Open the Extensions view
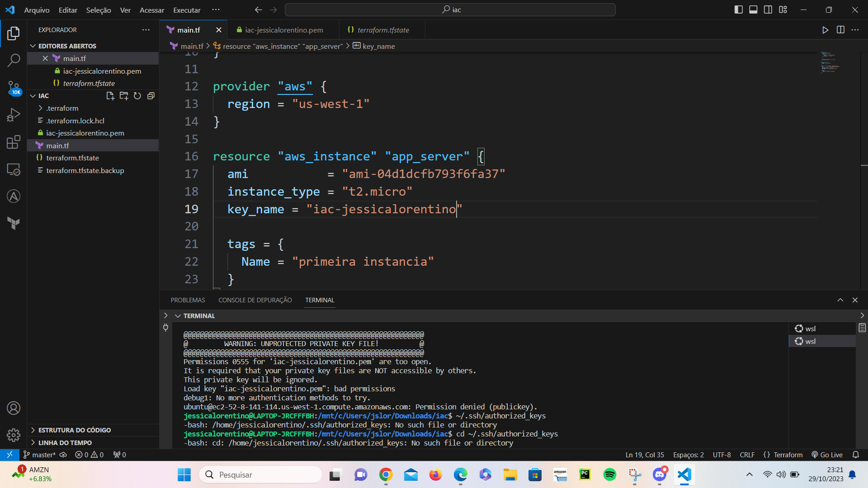 14,142
